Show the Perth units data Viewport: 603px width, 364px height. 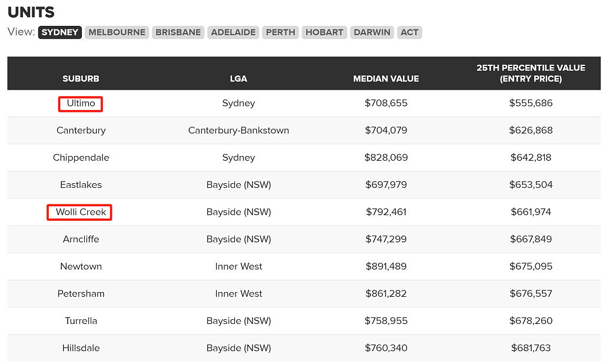click(x=280, y=32)
